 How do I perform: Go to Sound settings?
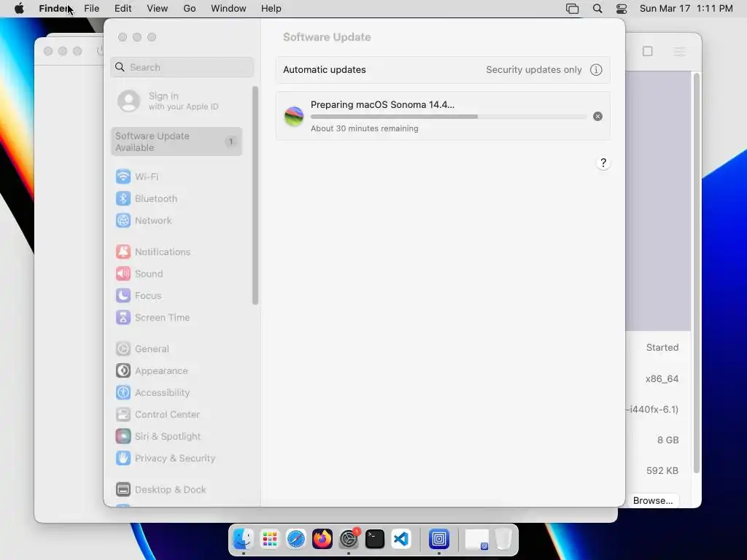(x=139, y=274)
